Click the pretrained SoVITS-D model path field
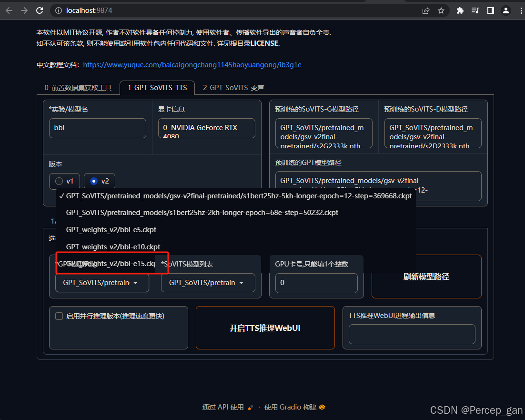525x420 pixels. coord(433,133)
